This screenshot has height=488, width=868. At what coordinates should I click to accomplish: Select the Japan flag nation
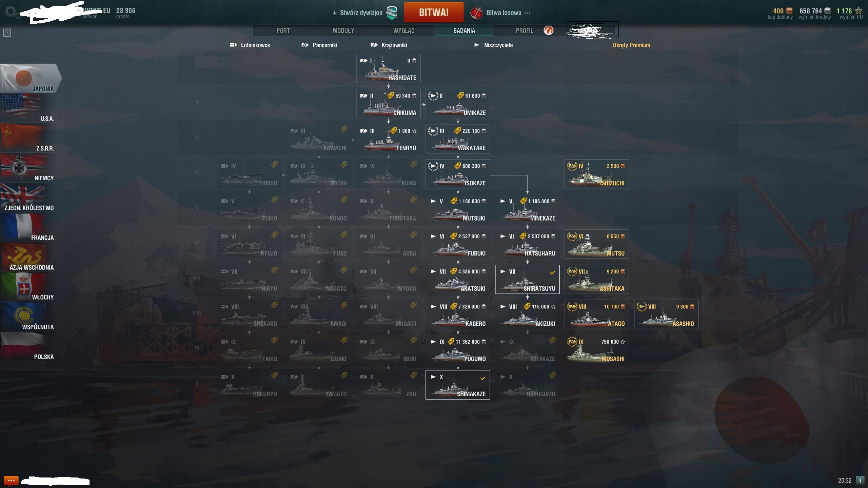click(x=31, y=78)
